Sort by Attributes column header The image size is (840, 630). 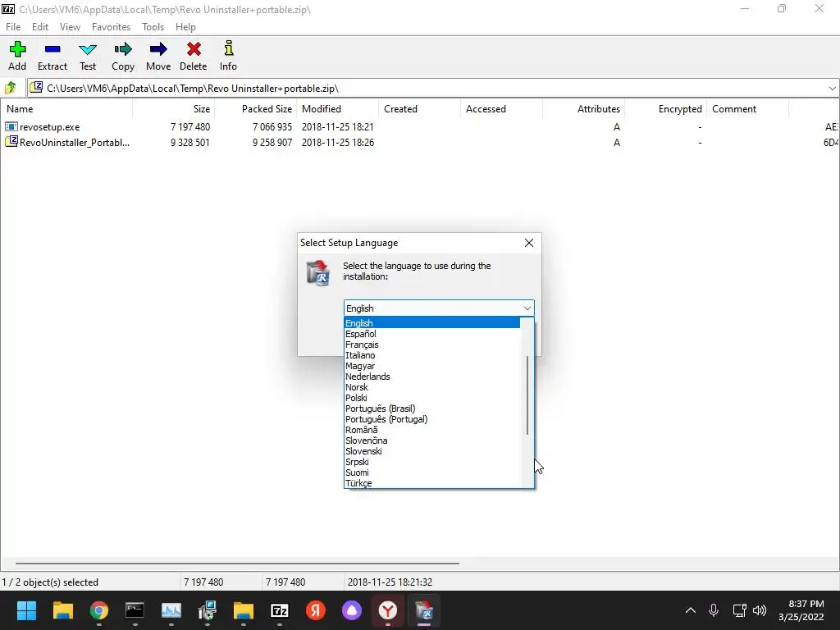tap(583, 109)
